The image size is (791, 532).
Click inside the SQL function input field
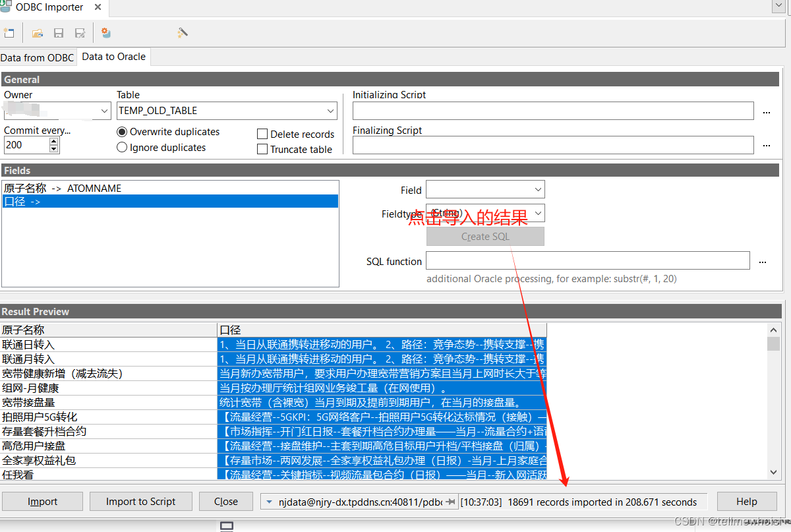(x=587, y=260)
